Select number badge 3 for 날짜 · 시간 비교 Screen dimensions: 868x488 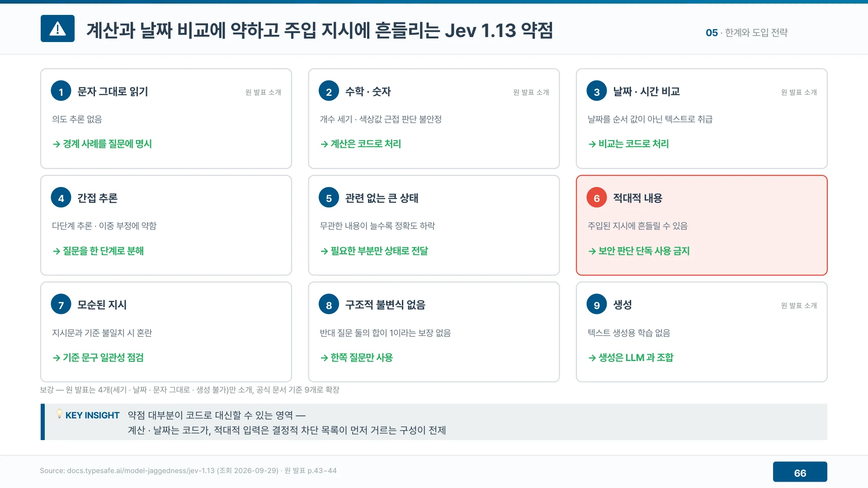(597, 91)
